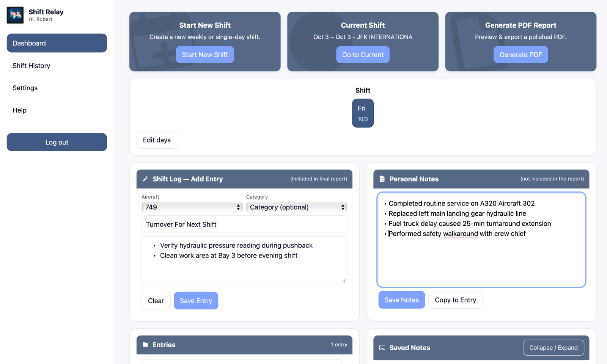Click the Shift Relay logo icon
Viewport: 607px width, 364px height.
(x=15, y=15)
